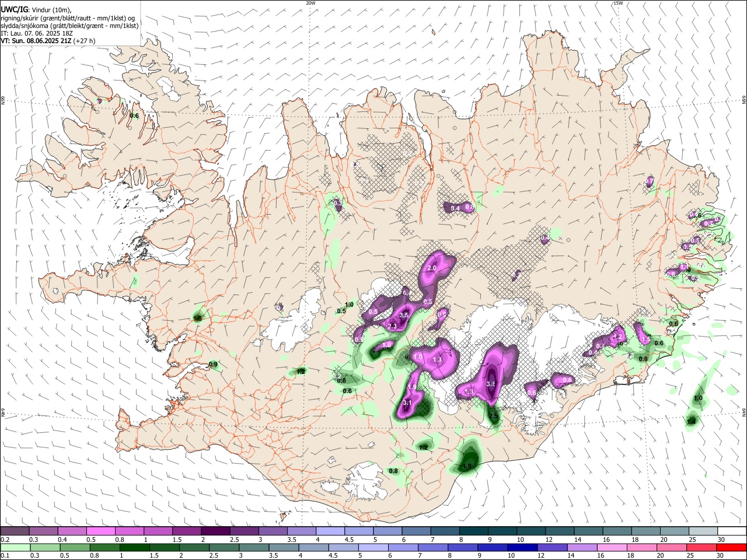Click the '20W' longitude label
Viewport: 747px width, 560px height.
click(x=310, y=3)
